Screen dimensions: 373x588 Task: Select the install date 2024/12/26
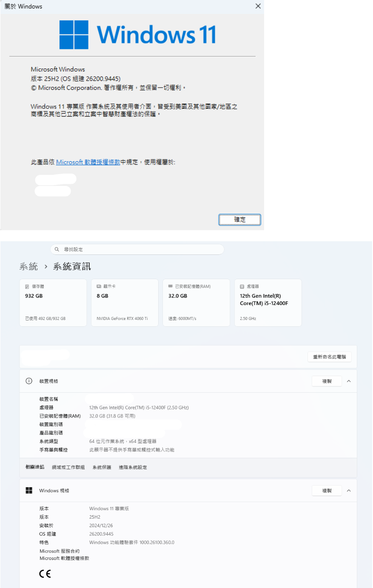pos(101,525)
